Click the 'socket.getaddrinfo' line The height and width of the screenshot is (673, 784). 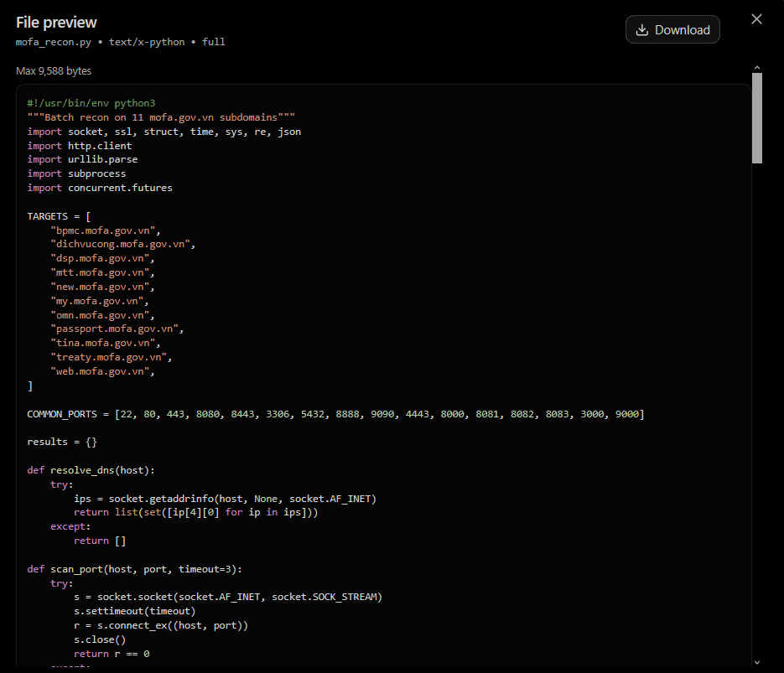(225, 499)
